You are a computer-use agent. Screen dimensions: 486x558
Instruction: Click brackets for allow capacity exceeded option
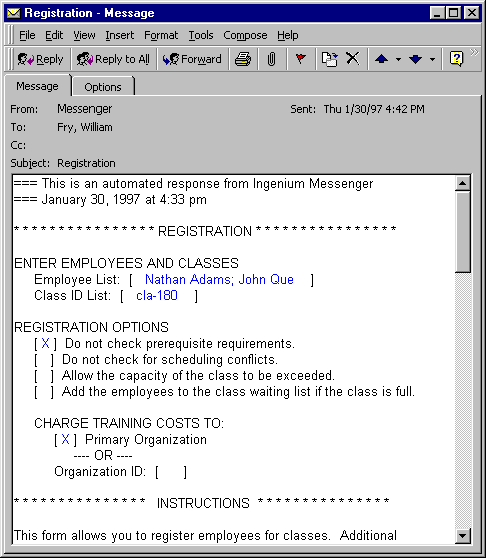pyautogui.click(x=44, y=376)
